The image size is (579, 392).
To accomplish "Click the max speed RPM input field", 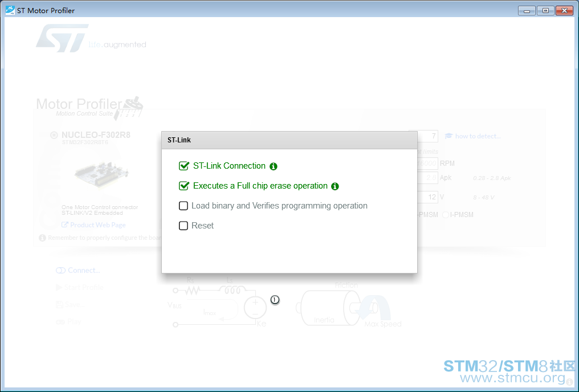I will click(427, 163).
